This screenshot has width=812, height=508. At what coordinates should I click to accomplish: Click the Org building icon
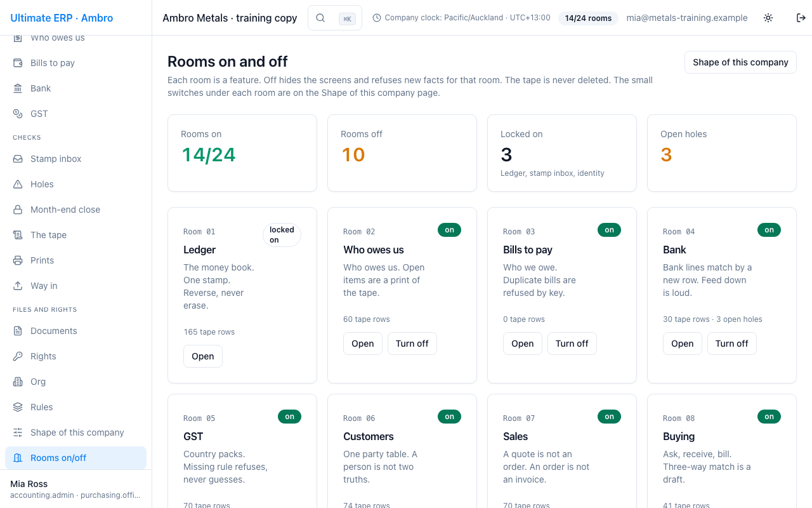[18, 382]
